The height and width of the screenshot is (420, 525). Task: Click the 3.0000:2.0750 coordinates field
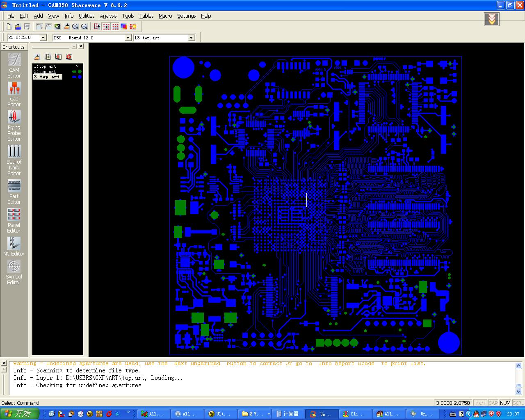pos(453,403)
